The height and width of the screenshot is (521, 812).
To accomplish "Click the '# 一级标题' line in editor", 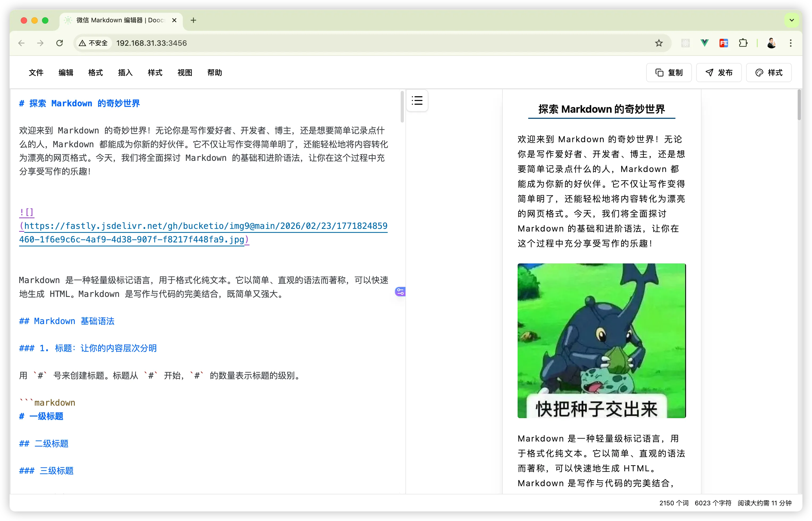I will tap(41, 416).
